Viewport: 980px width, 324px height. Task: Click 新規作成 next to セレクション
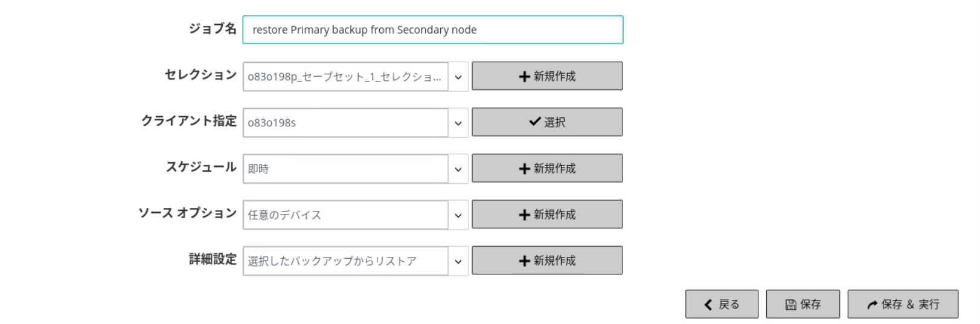click(x=547, y=76)
